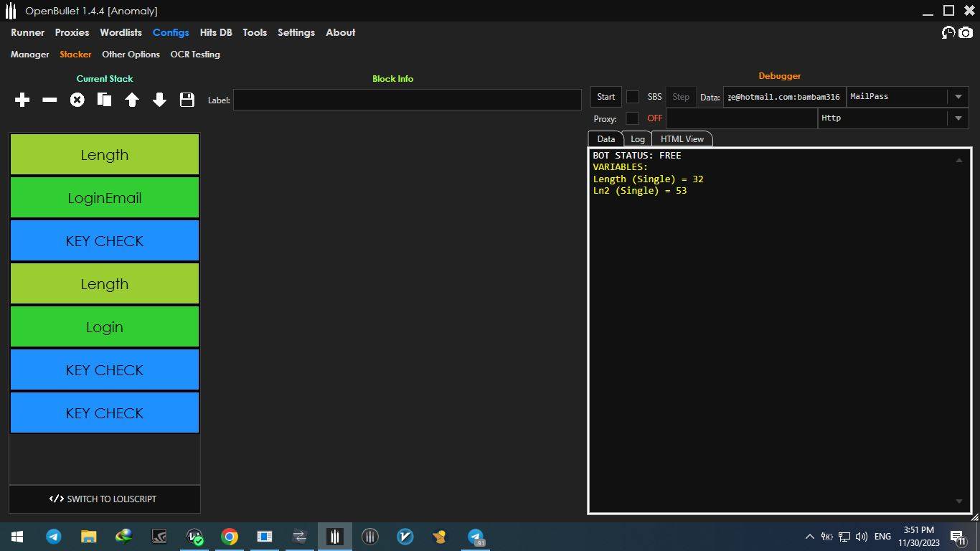
Task: Toggle the Proxy checkbox in the debugger
Action: pos(632,118)
